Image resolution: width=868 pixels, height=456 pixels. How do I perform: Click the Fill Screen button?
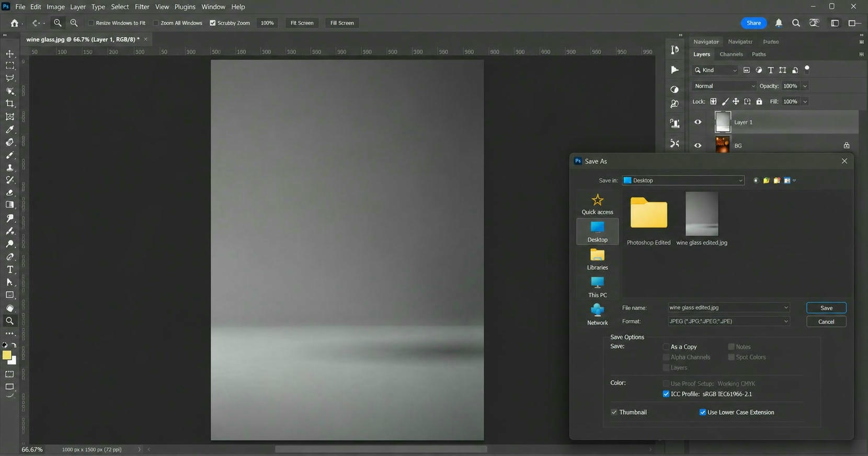pos(342,23)
